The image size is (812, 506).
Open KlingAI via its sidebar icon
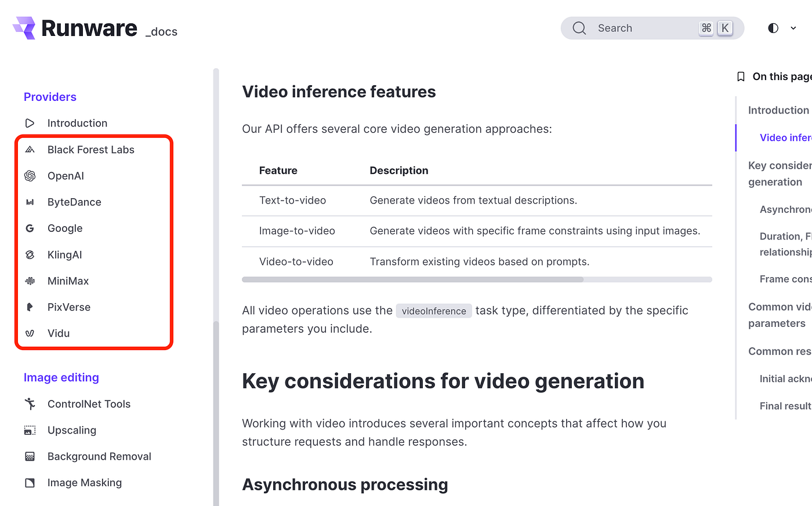point(30,254)
